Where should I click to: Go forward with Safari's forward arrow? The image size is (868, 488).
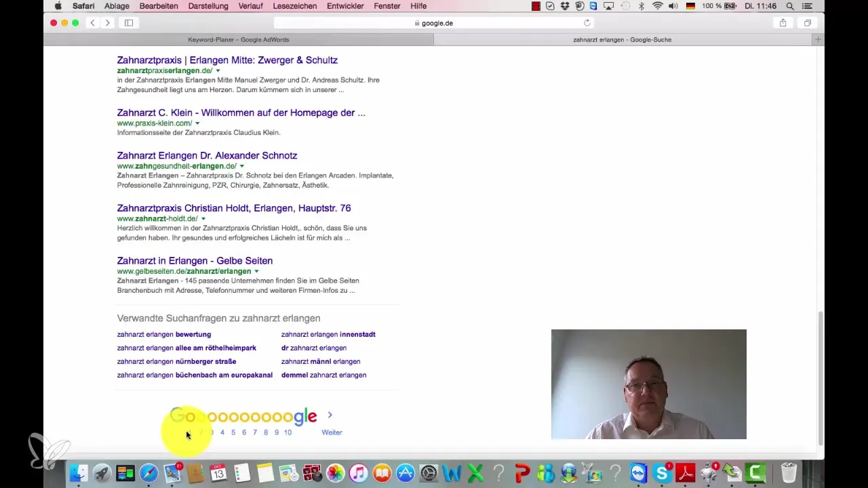107,23
